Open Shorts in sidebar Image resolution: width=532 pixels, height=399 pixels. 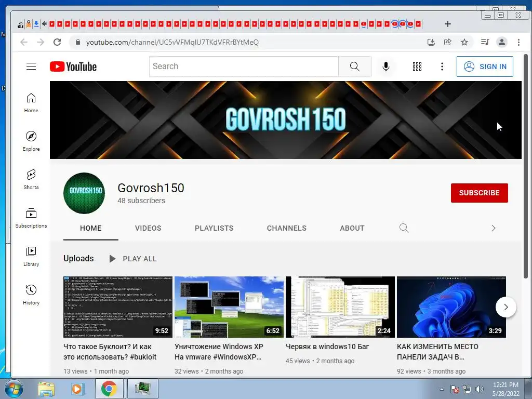[31, 179]
